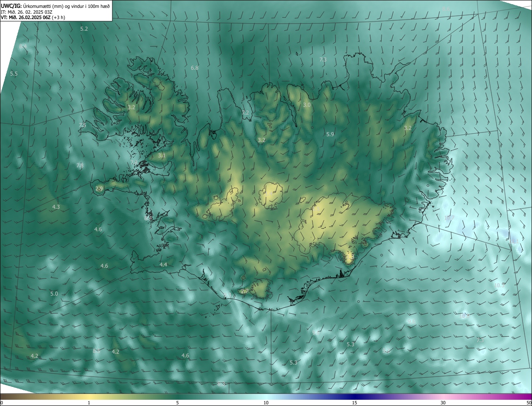
Task: Click the 2.7 value label on the map
Action: pos(244,291)
